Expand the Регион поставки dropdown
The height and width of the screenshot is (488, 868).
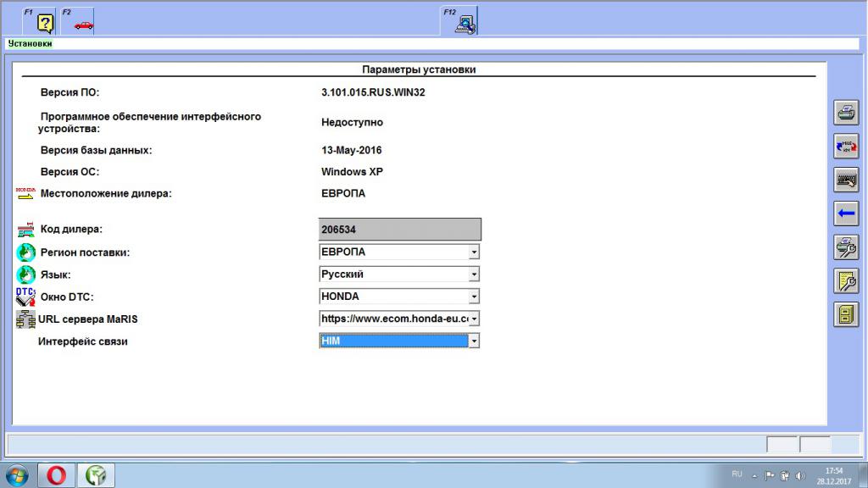474,252
